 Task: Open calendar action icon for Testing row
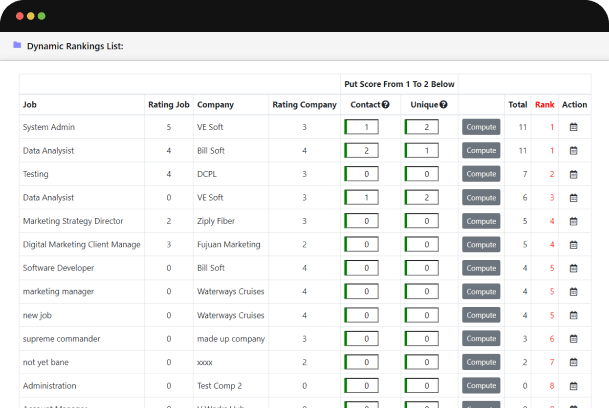tap(574, 174)
